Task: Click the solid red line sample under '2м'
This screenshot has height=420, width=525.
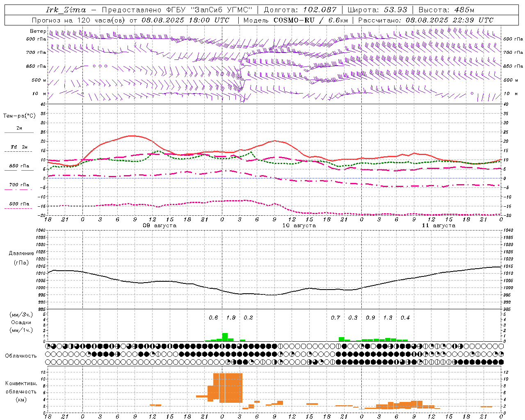Action: coord(19,133)
